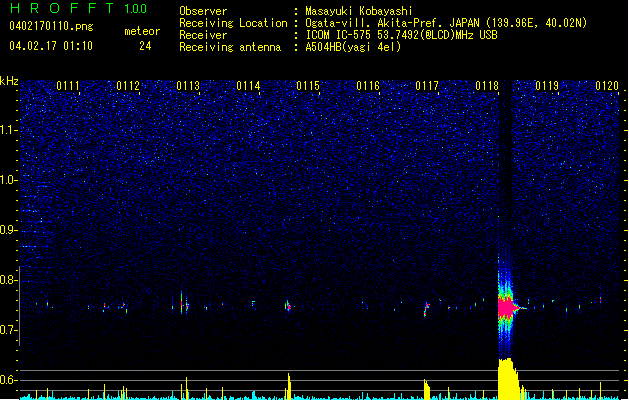629x400 pixels.
Task: Click the 0119 time marker
Action: (x=547, y=86)
